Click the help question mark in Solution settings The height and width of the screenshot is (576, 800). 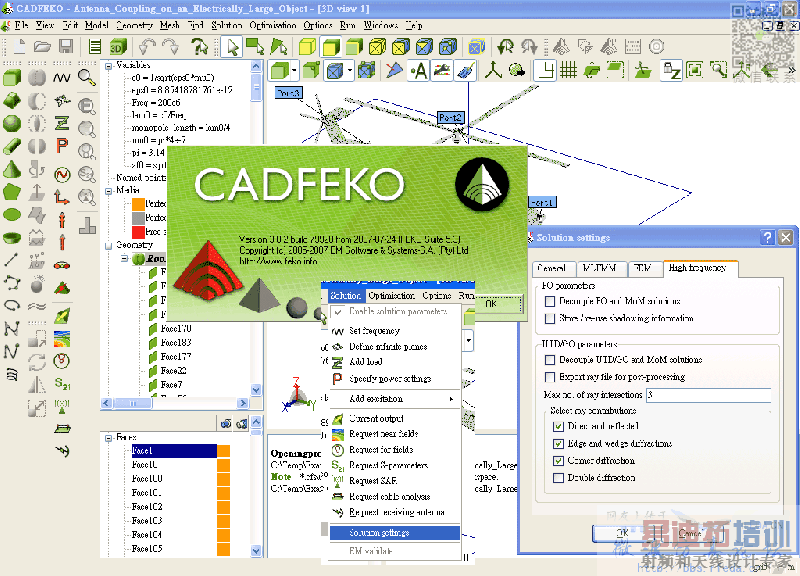(767, 237)
